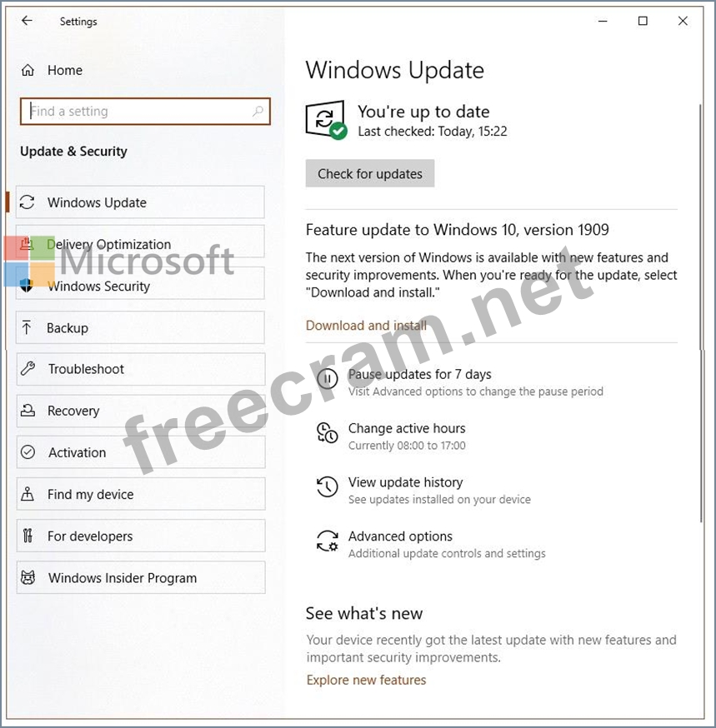Click the update status sync icon
716x728 pixels.
click(x=326, y=120)
